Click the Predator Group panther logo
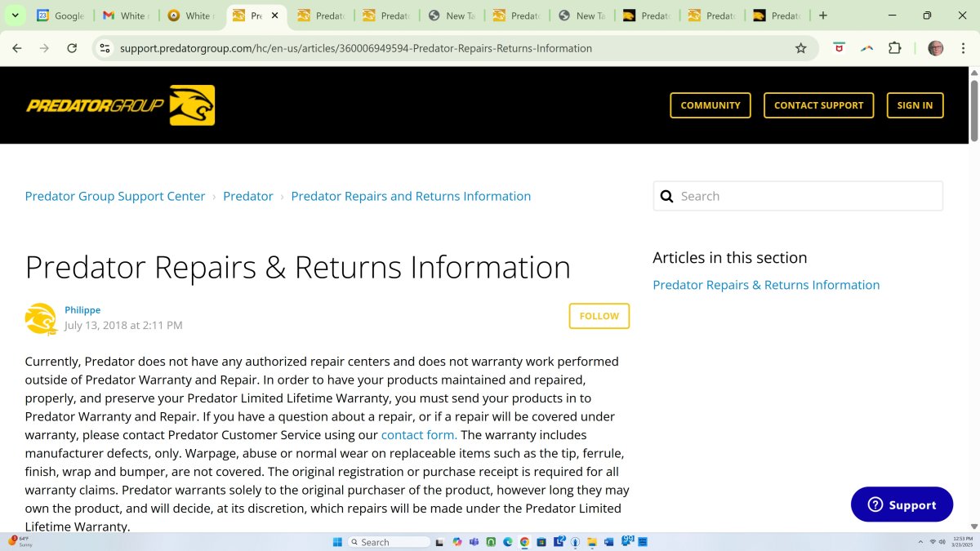Screen dimensions: 980x551 [x=120, y=105]
